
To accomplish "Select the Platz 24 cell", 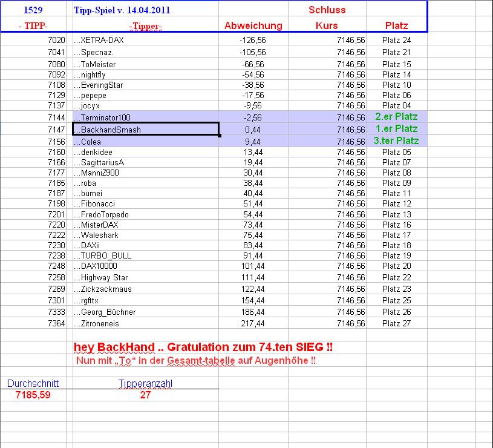I will pyautogui.click(x=396, y=40).
